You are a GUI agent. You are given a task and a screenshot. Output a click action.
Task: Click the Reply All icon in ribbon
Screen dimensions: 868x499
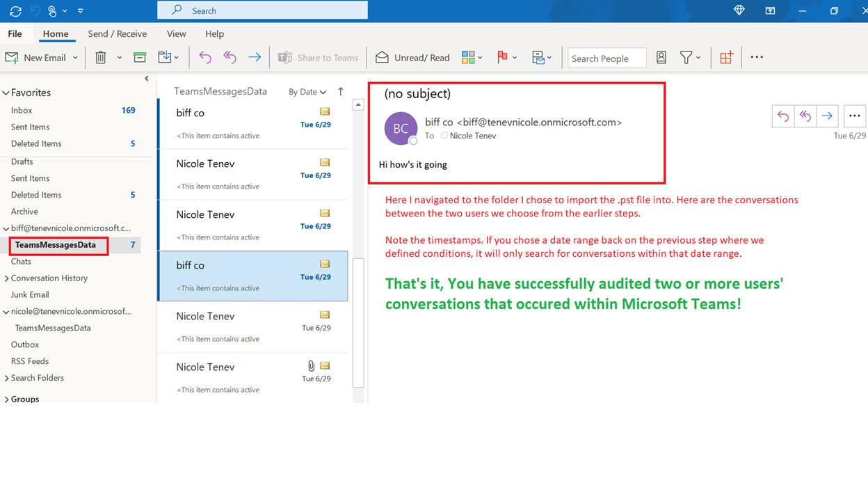pos(230,58)
